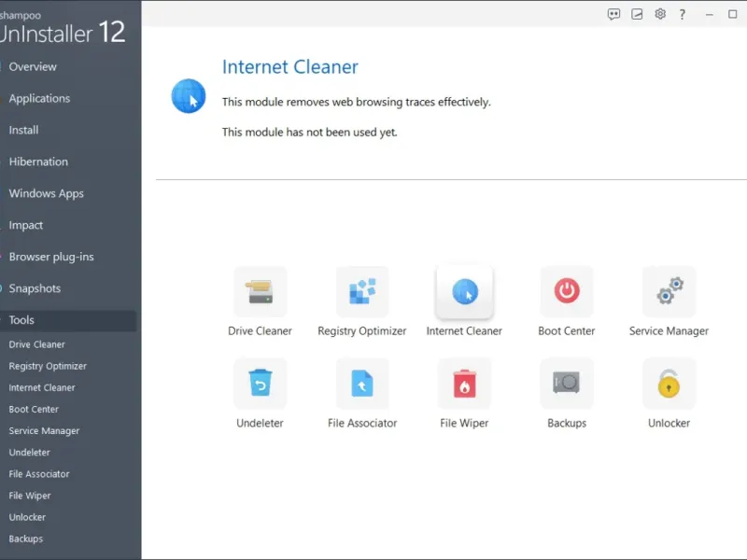Maximize the UnInstaller window
The width and height of the screenshot is (747, 560).
pos(733,14)
